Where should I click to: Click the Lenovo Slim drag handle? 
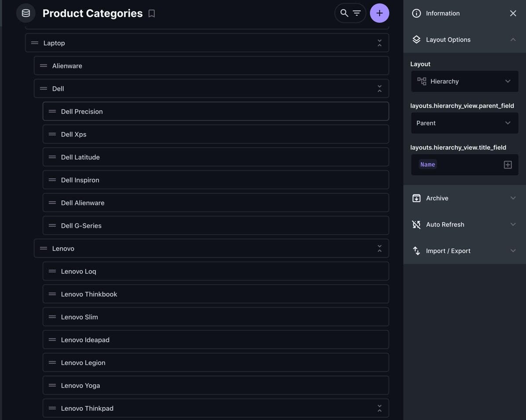[52, 317]
